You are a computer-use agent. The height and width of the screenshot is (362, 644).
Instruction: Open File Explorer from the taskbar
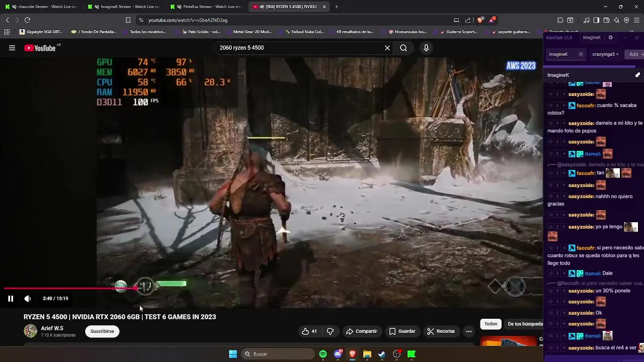(367, 354)
